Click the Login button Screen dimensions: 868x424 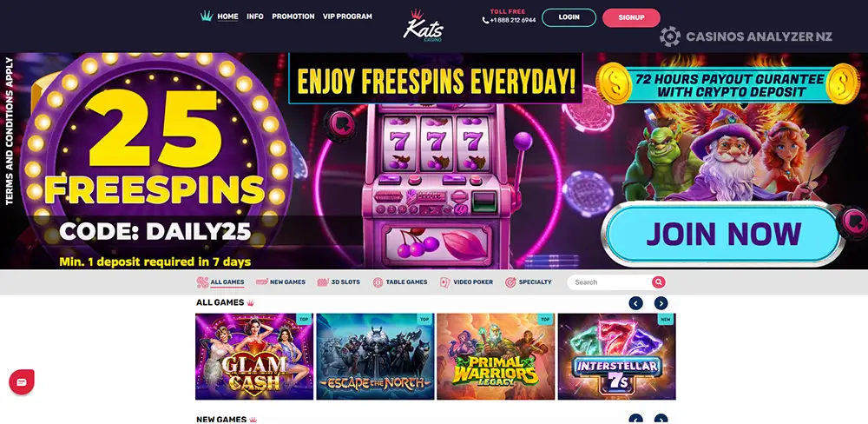[x=569, y=17]
